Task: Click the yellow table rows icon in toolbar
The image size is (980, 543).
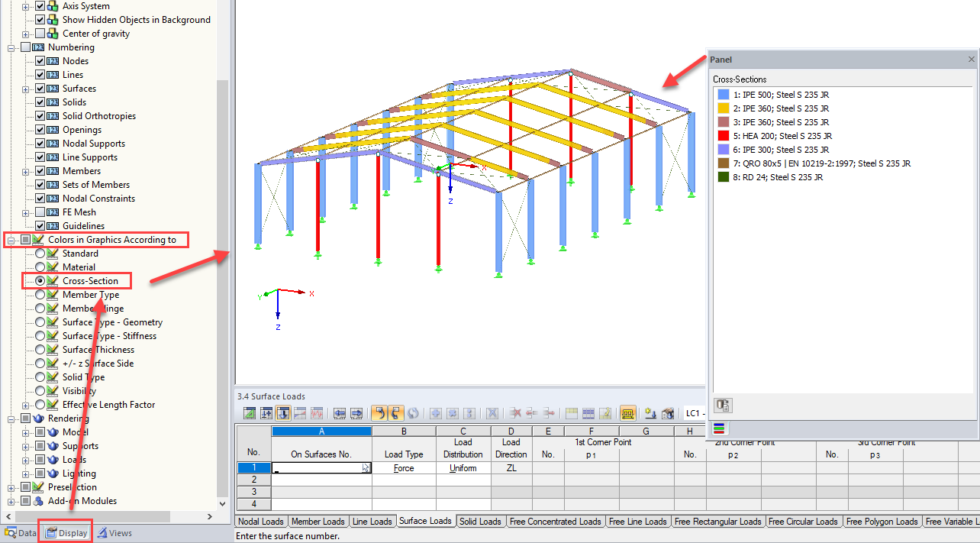Action: coord(572,413)
